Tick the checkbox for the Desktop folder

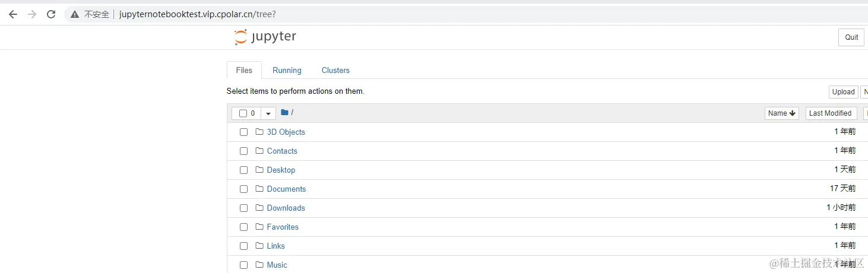tap(243, 170)
